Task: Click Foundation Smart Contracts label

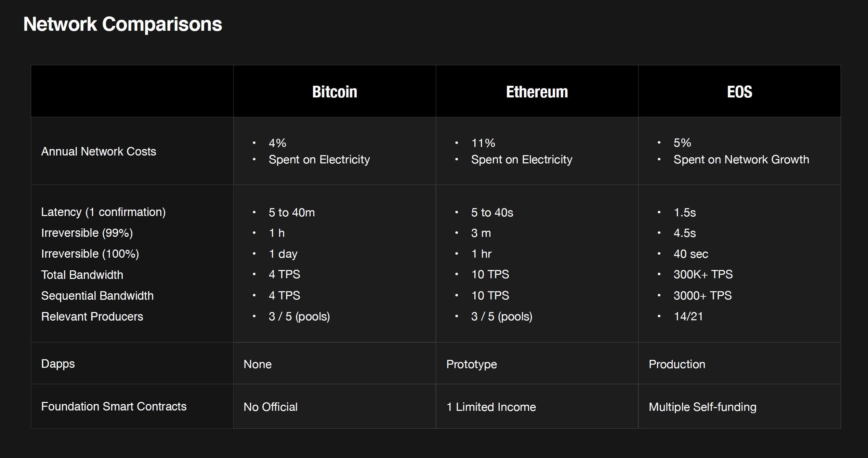Action: pos(114,407)
